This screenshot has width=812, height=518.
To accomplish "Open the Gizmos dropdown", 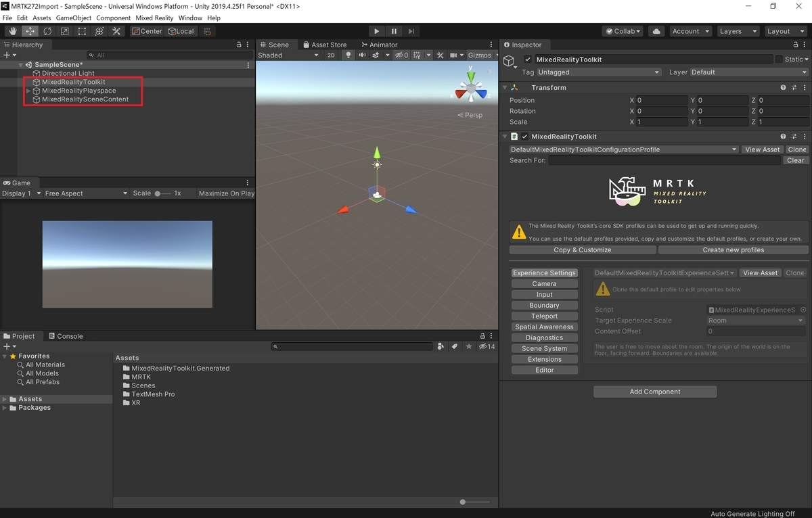I will pyautogui.click(x=482, y=55).
